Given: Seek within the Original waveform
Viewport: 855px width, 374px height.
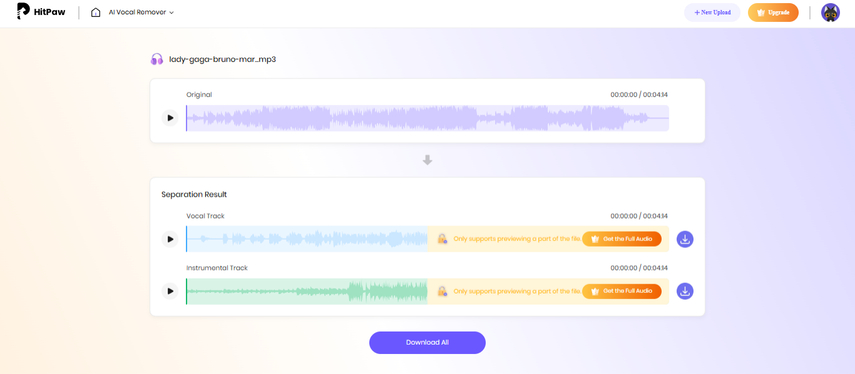Looking at the screenshot, I should pos(428,118).
